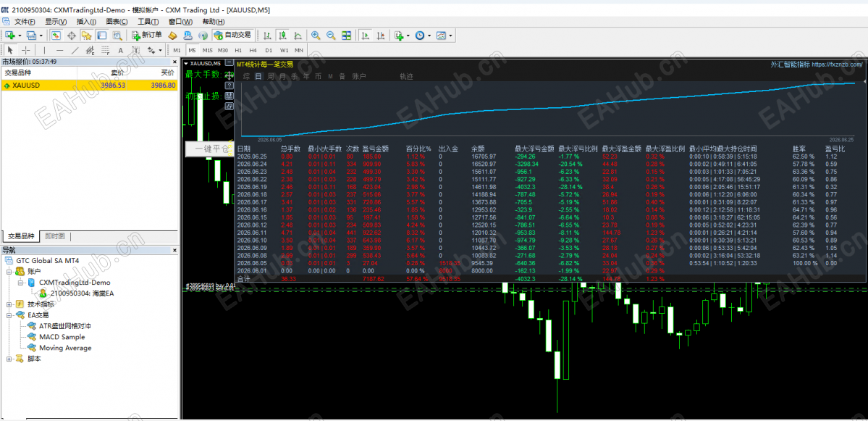
Task: Click the indicators list icon
Action: pos(399,36)
